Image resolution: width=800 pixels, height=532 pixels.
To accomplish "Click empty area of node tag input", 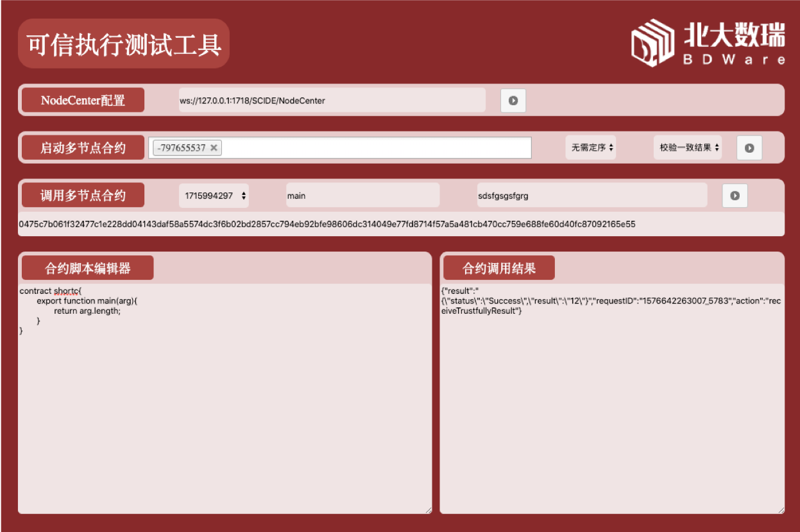I will coord(375,148).
